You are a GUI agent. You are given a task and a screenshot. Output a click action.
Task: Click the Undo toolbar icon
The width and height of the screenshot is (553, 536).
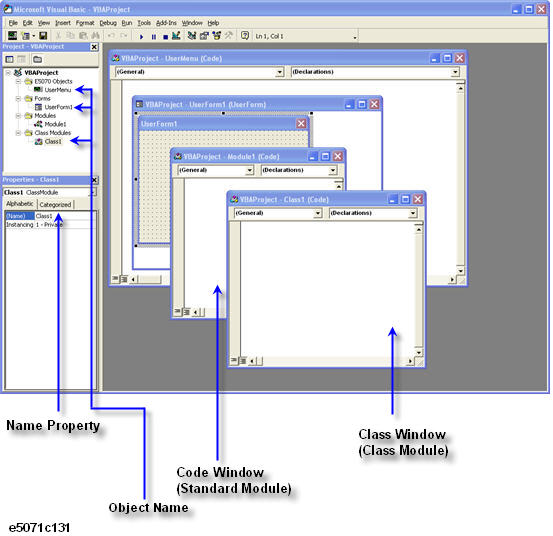coord(111,36)
